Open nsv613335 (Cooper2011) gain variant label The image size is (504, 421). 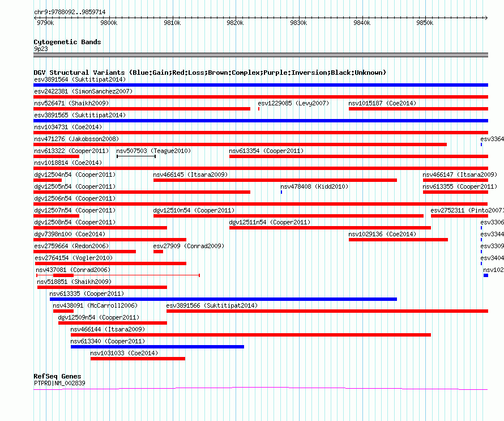tap(87, 294)
